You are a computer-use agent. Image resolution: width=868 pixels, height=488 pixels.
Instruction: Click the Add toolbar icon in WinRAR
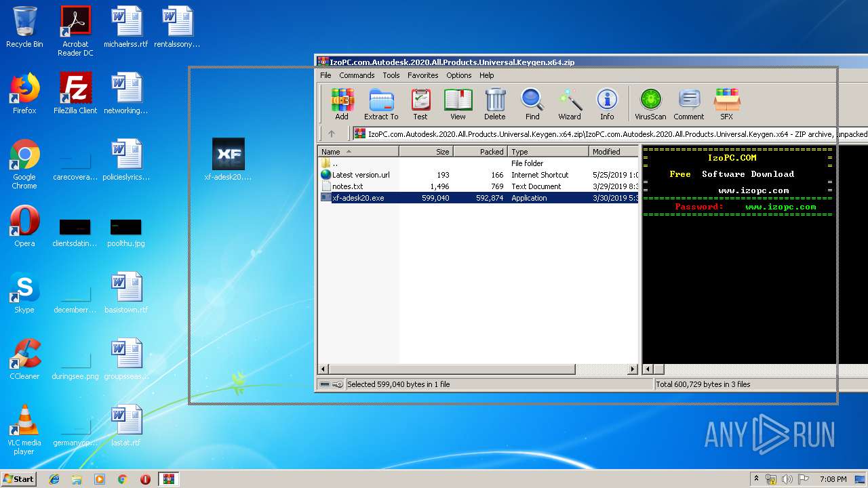click(342, 104)
